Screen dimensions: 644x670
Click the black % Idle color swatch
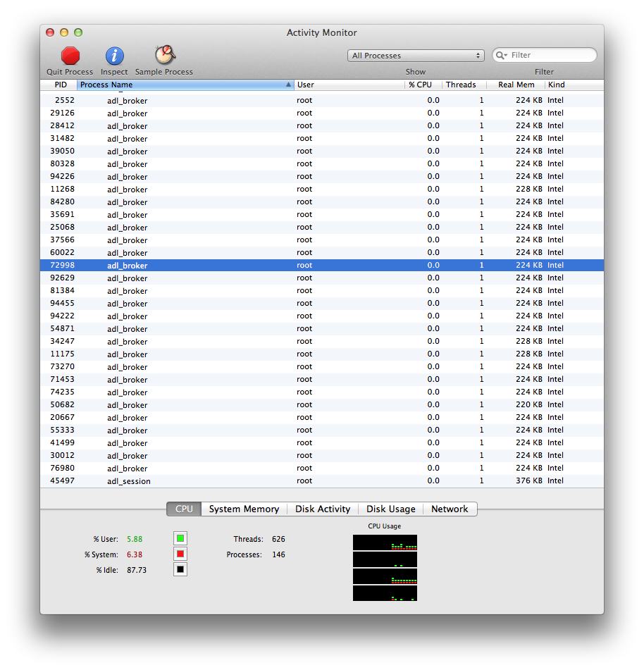coord(180,569)
